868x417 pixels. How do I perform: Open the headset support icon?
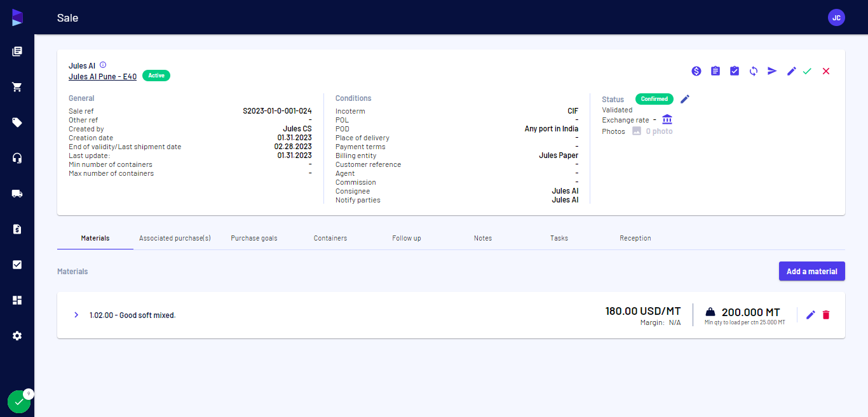17,158
